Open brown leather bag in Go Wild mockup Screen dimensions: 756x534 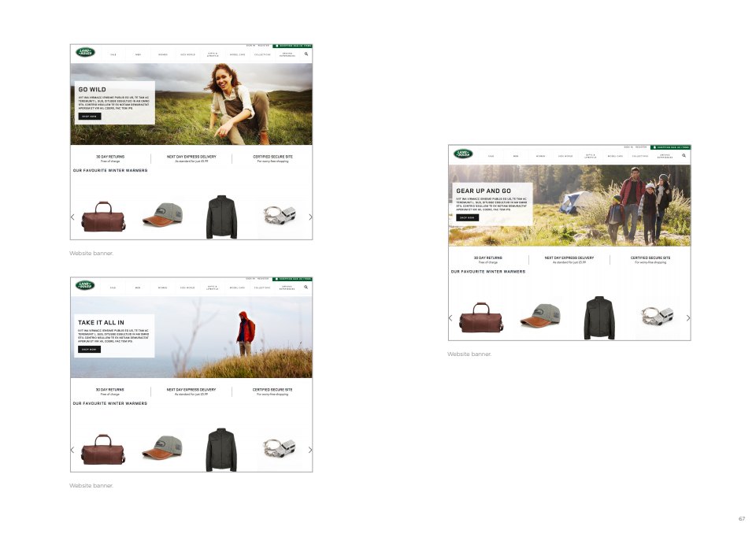tap(103, 217)
